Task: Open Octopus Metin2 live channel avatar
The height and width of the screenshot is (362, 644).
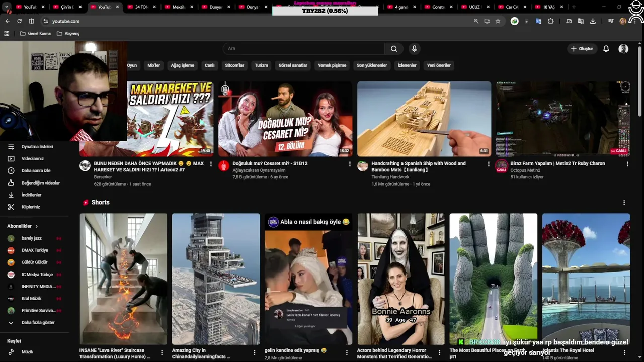Action: click(x=502, y=166)
